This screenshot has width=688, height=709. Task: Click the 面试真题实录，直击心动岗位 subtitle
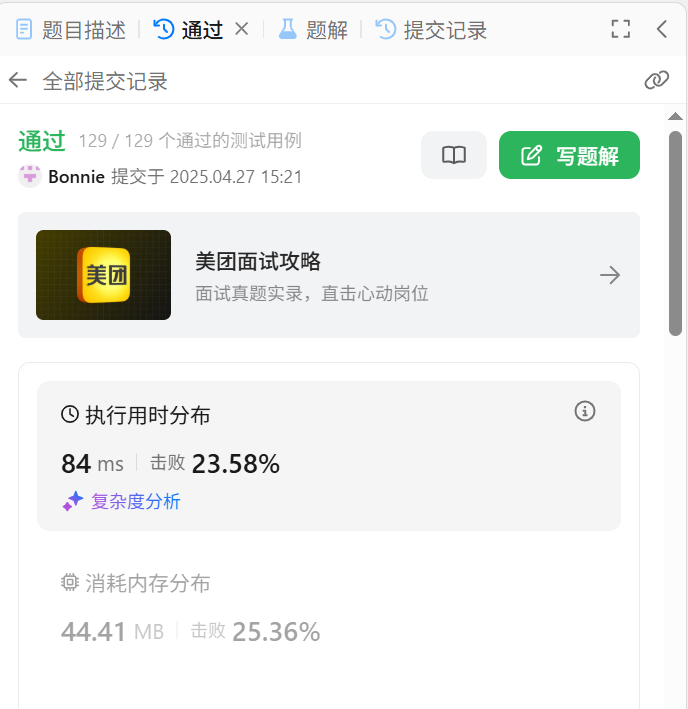tap(311, 293)
